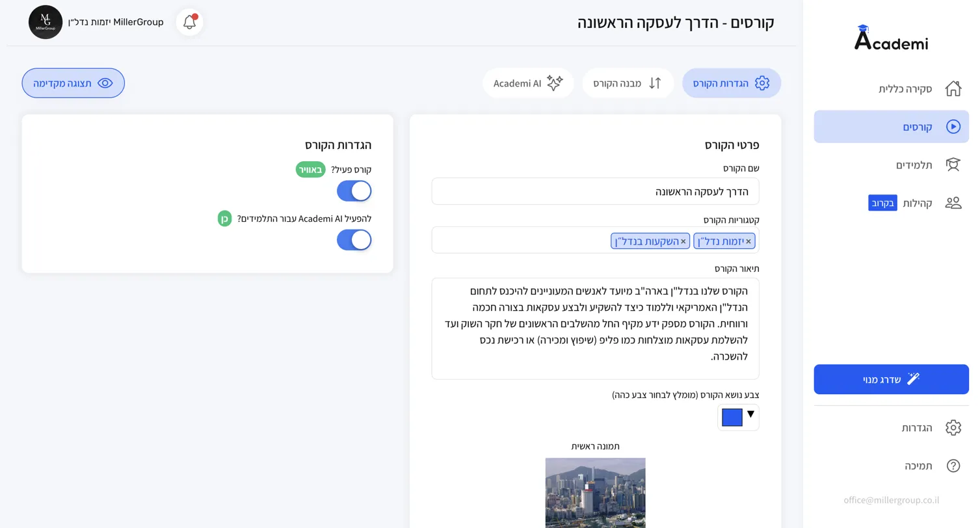Remove the השקעות בנדל"ן category tag
The width and height of the screenshot is (980, 528).
[x=684, y=241]
